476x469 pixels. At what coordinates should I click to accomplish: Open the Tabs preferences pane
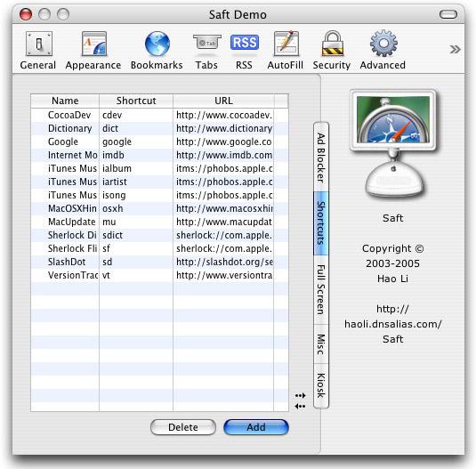pyautogui.click(x=206, y=51)
